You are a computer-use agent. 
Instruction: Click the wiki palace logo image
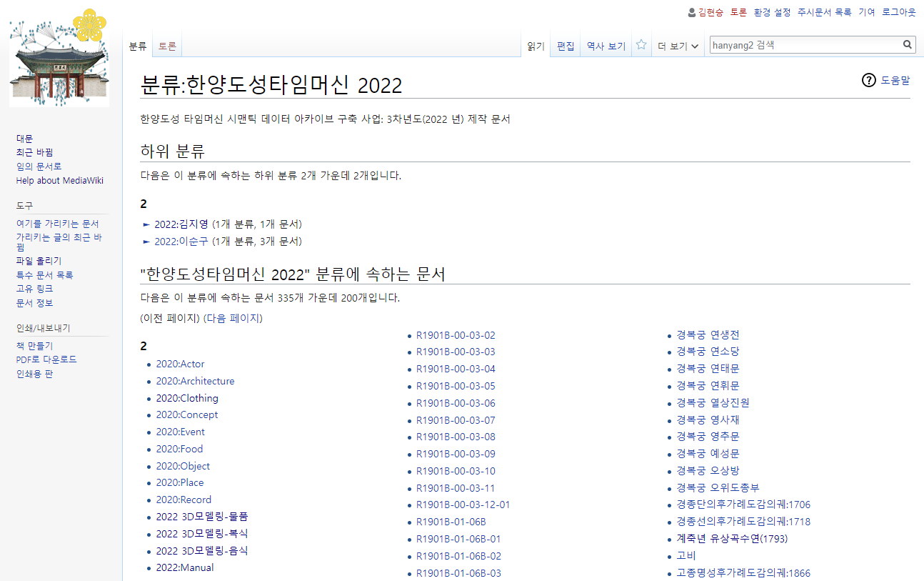tap(59, 60)
